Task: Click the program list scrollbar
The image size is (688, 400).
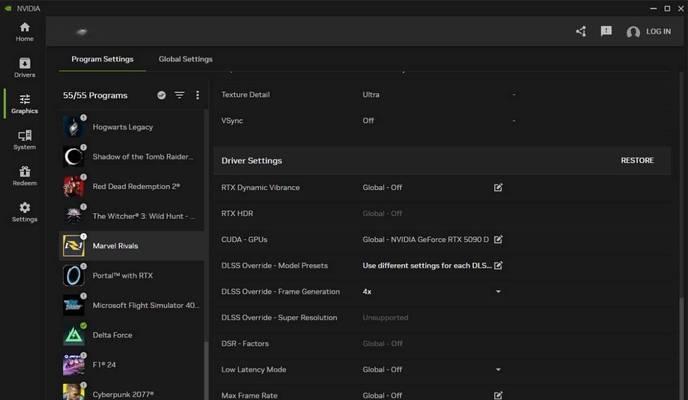Action: tap(206, 371)
